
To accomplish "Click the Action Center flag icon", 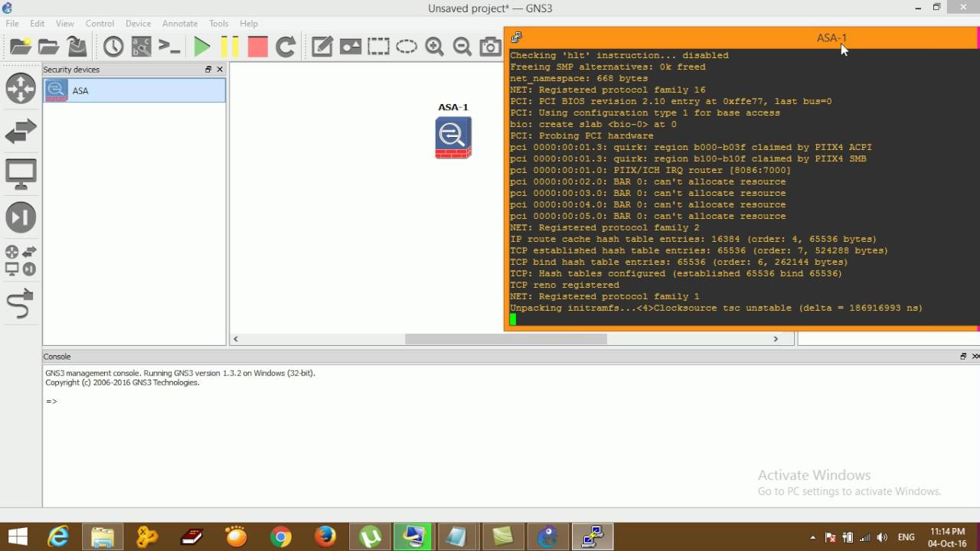I will (x=830, y=538).
